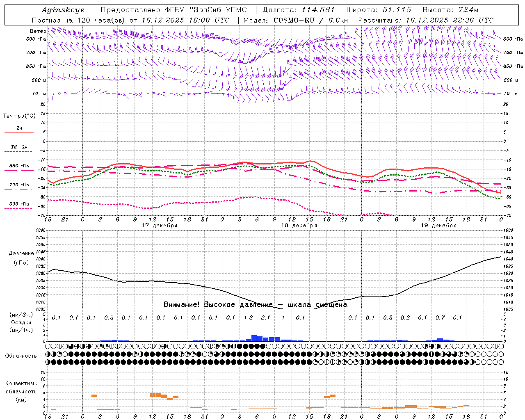Click the "Td 2м" dew point legend label

[19, 147]
